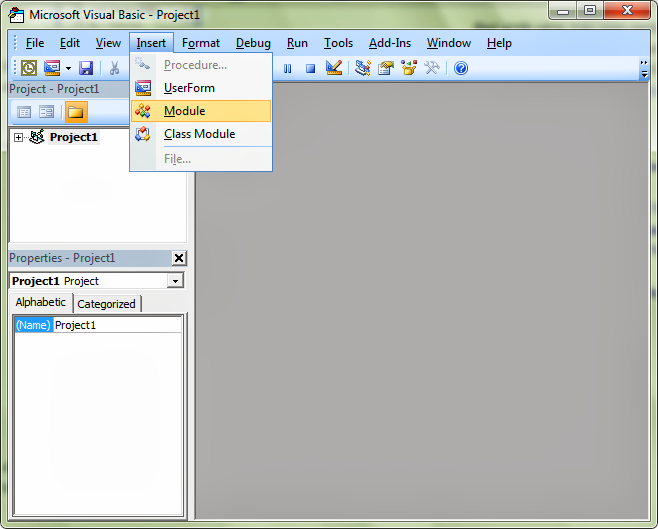Minimize the Visual Basic window

click(563, 10)
